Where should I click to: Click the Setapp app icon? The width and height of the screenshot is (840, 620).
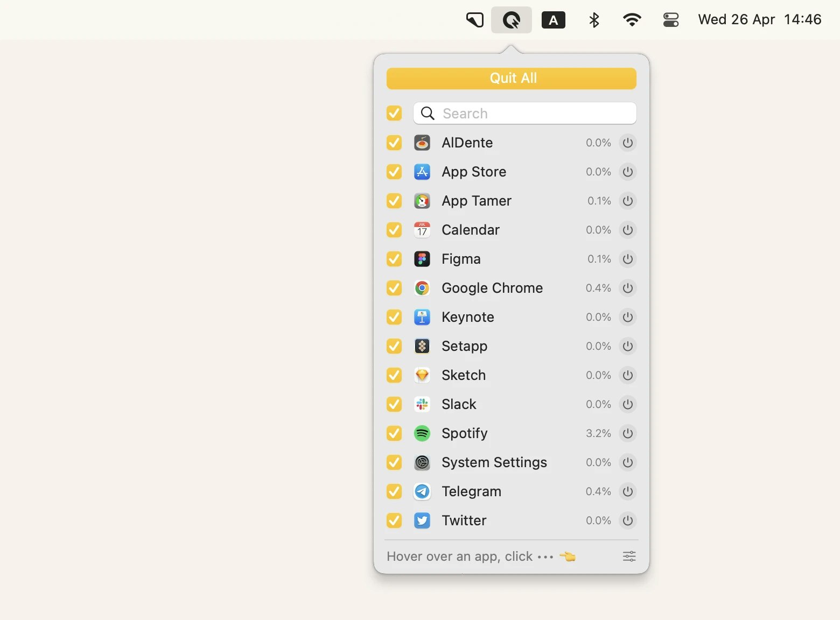tap(422, 346)
